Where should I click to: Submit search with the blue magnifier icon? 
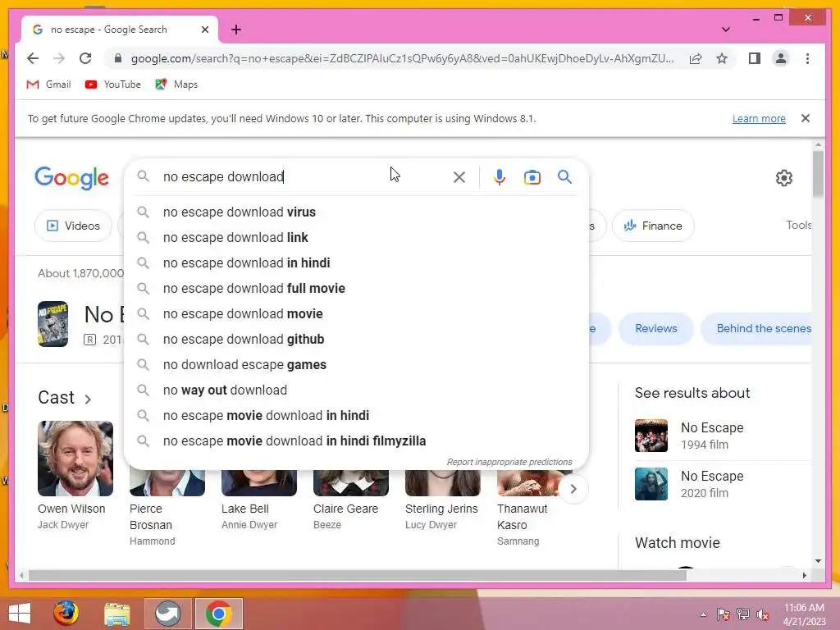point(564,177)
